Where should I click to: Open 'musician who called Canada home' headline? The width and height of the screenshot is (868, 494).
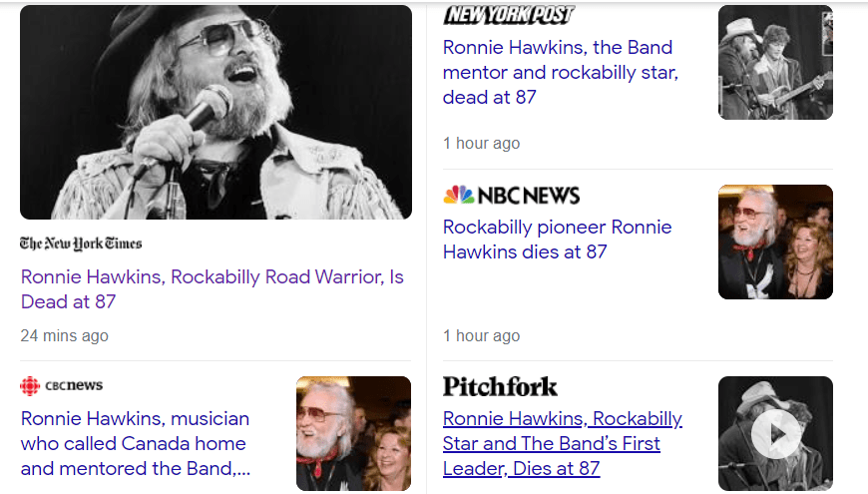[x=135, y=443]
